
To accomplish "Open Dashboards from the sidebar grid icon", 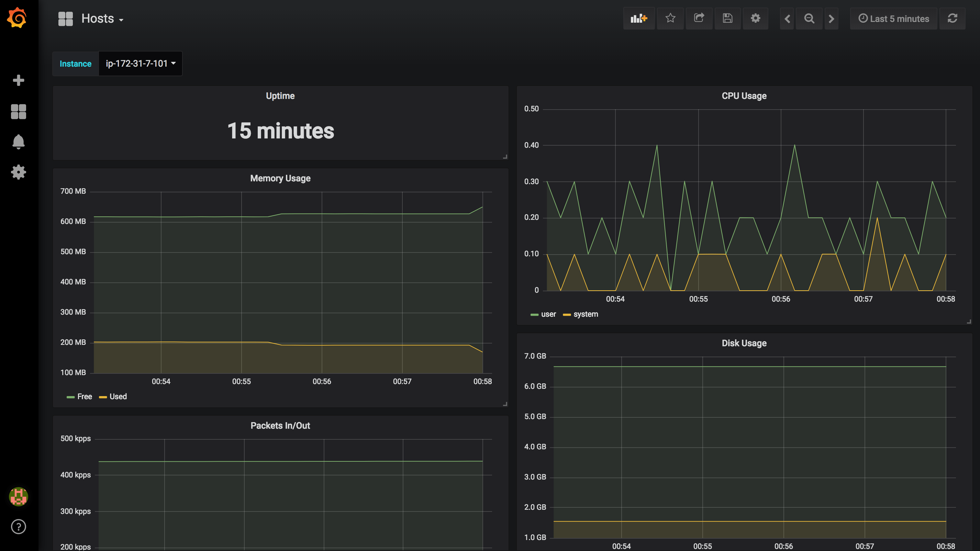I will coord(18,111).
